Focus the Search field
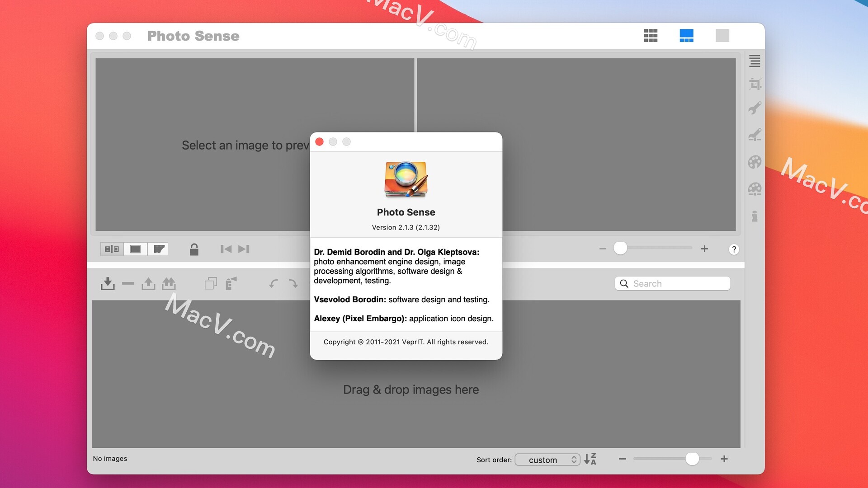Image resolution: width=868 pixels, height=488 pixels. (672, 283)
